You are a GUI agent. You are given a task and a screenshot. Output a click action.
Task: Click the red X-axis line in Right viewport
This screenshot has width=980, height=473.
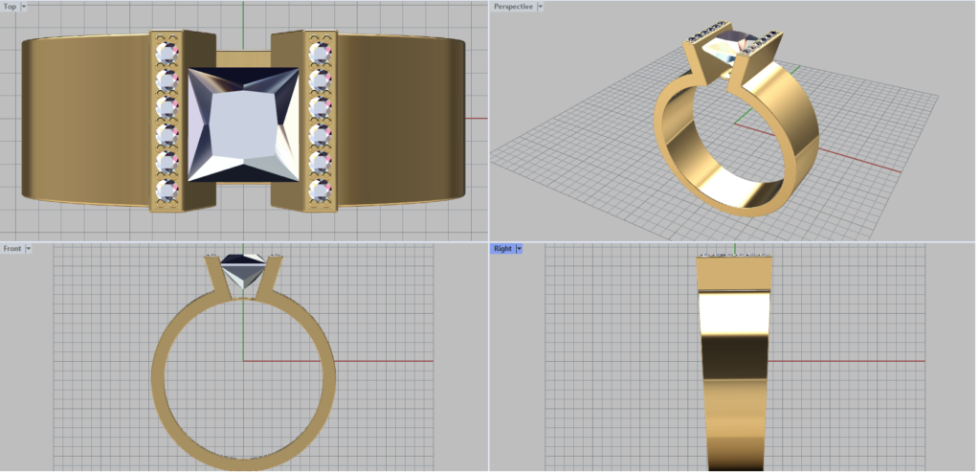[861, 361]
